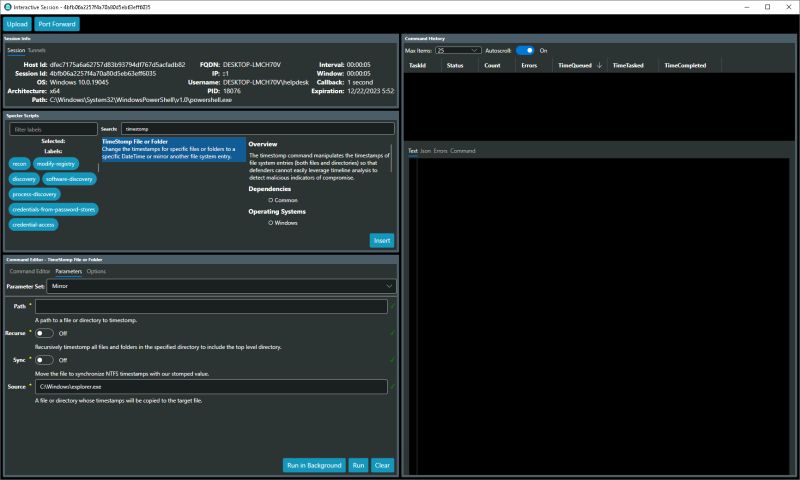Show the Text output tab

pyautogui.click(x=413, y=151)
